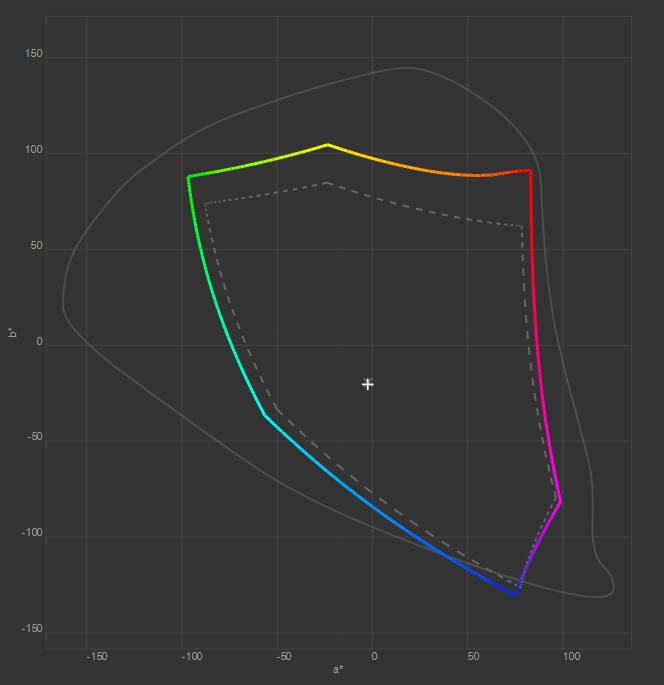Screen dimensions: 664x685
Task: Click the "150" tick label on the b* axis
Action: tap(34, 53)
